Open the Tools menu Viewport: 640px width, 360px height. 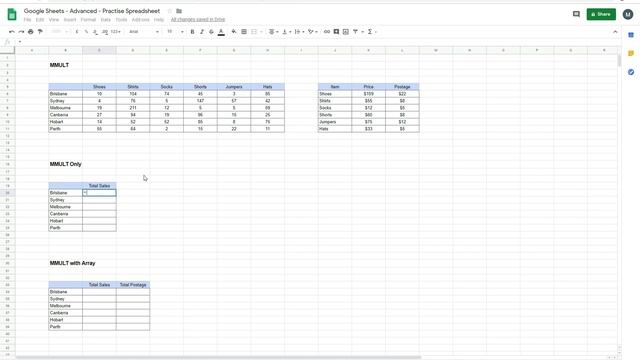[121, 20]
